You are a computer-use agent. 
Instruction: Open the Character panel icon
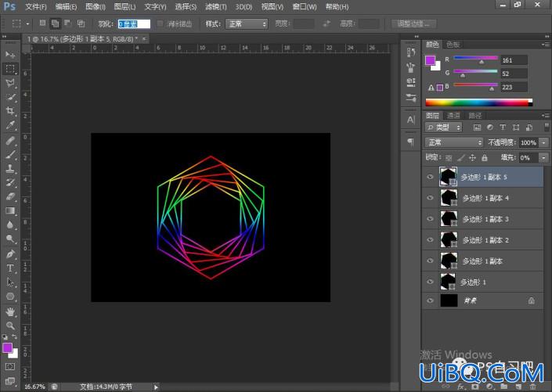[410, 120]
